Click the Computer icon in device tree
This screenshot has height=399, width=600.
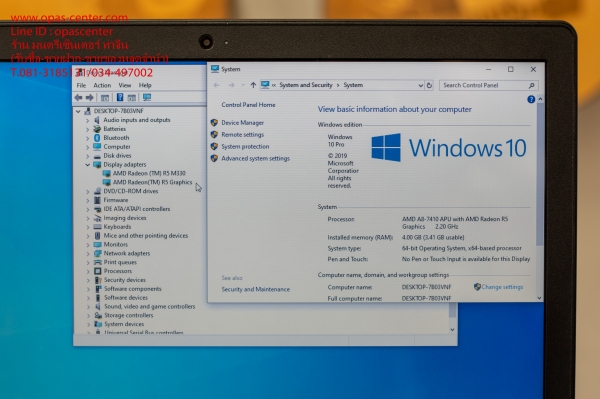pos(97,147)
